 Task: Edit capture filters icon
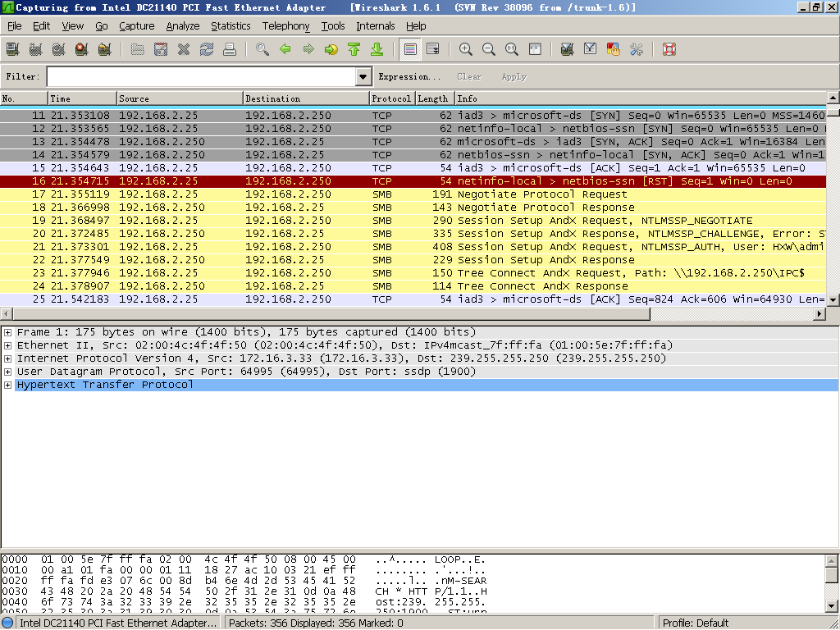point(568,49)
